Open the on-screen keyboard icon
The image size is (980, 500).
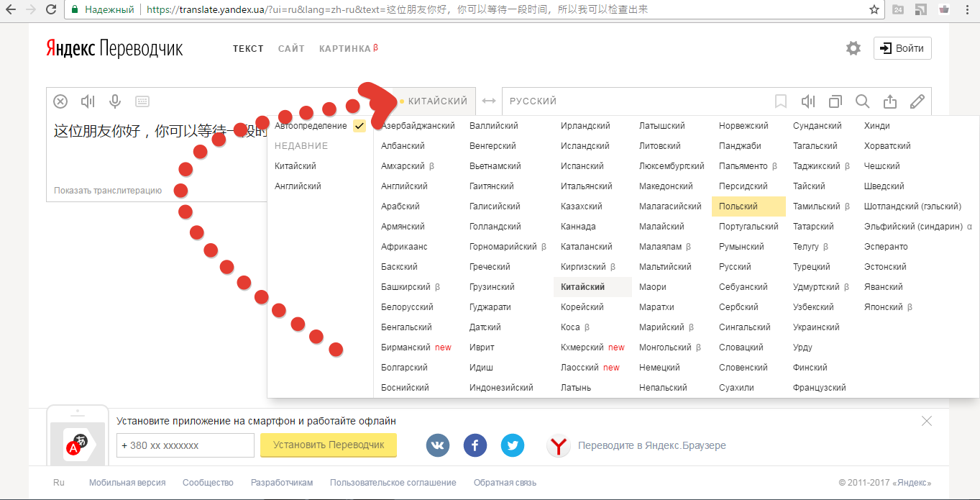(142, 101)
